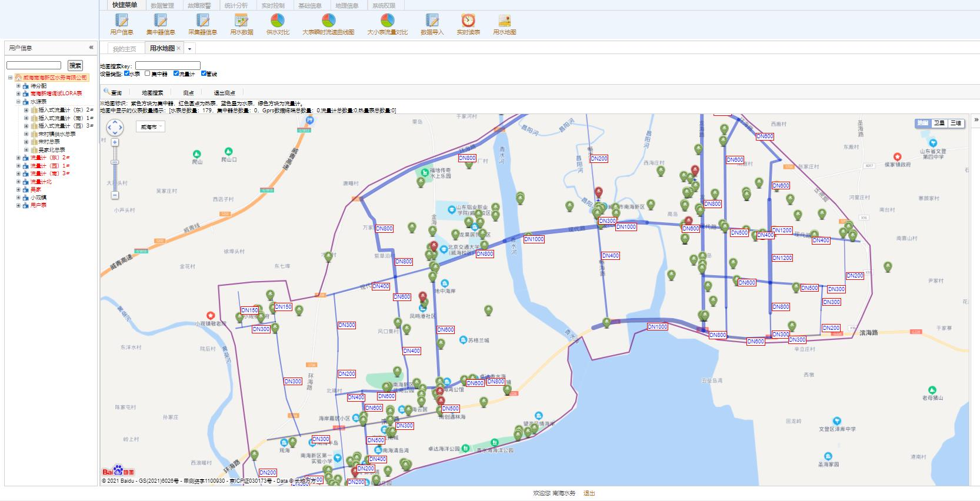Screen dimensions: 980x501
Task: Click the 搜索 button in user panel
Action: [x=75, y=65]
